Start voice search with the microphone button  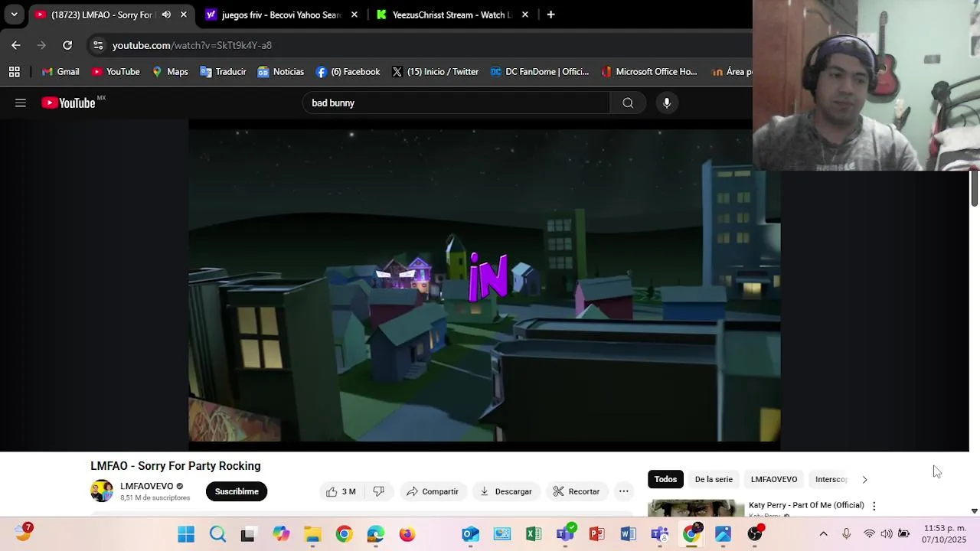[x=667, y=103]
